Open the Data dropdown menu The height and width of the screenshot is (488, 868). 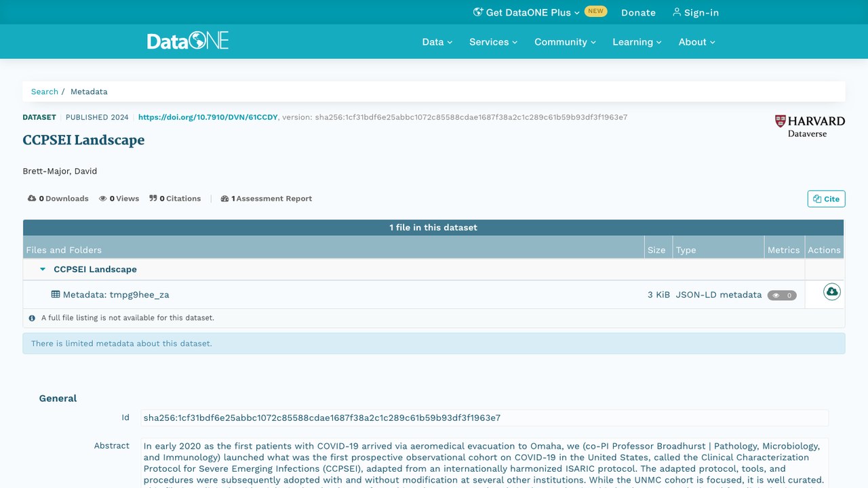tap(437, 42)
